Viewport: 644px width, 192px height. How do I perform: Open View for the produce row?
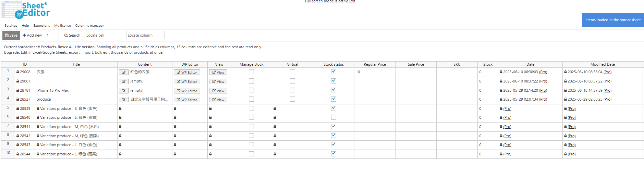[218, 100]
